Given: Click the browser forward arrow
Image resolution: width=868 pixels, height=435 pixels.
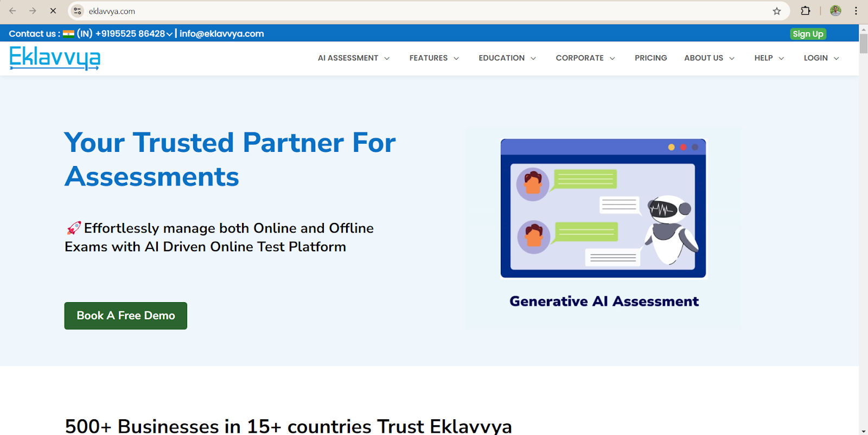Looking at the screenshot, I should click(x=33, y=11).
